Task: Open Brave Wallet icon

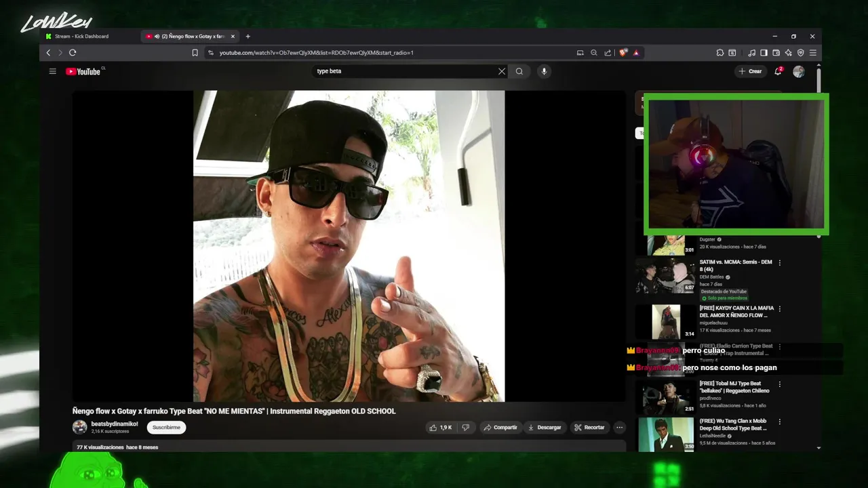Action: click(x=776, y=53)
